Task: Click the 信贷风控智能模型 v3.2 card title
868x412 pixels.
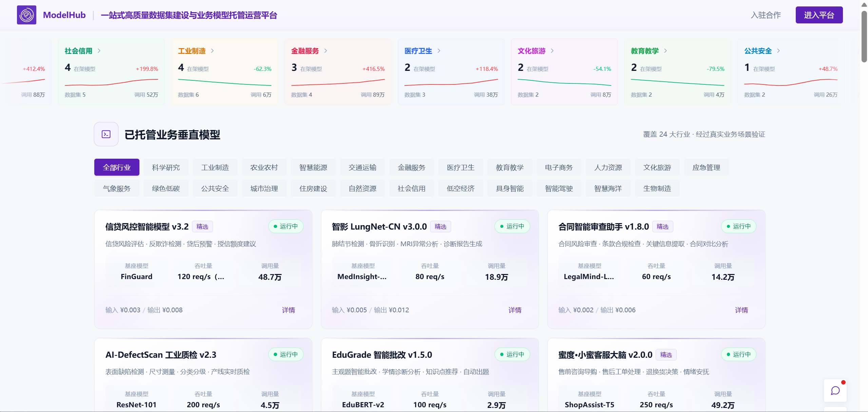Action: [147, 227]
